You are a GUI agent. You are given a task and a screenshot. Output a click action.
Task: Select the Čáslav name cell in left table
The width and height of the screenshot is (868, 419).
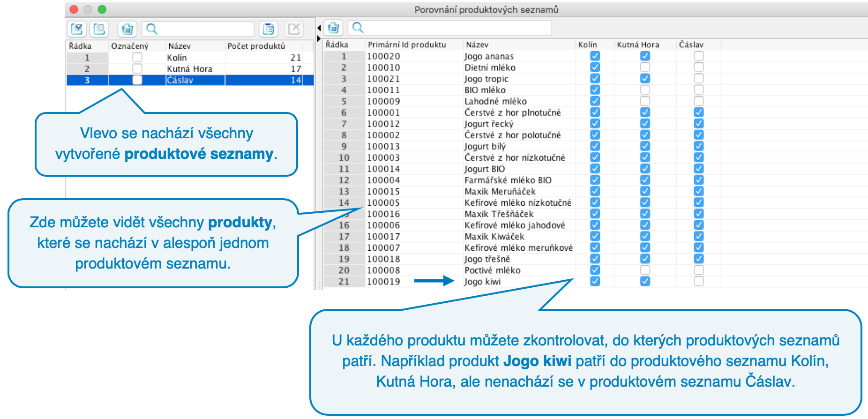pyautogui.click(x=195, y=80)
